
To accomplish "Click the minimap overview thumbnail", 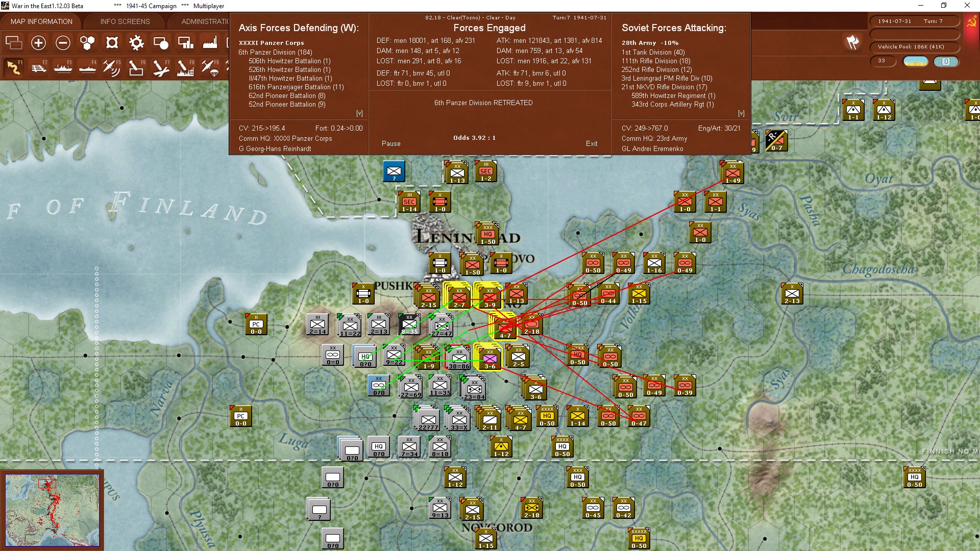I will (x=52, y=510).
